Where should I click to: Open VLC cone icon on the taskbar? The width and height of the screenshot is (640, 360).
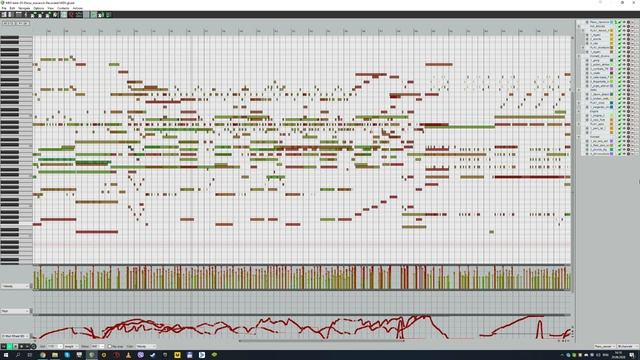[x=128, y=355]
